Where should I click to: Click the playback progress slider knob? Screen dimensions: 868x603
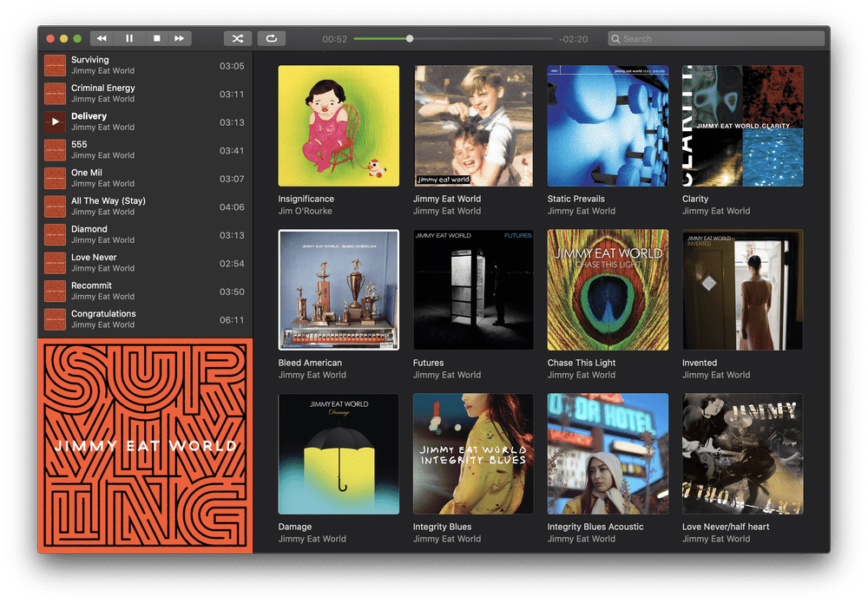[x=410, y=39]
